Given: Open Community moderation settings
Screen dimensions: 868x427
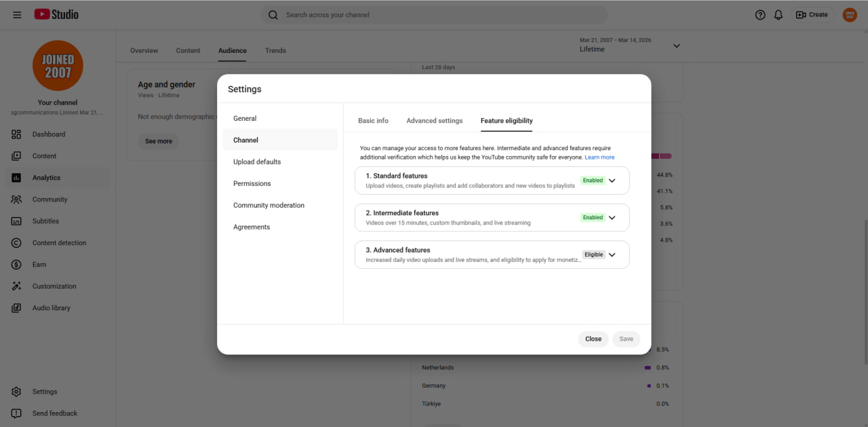Looking at the screenshot, I should 280,205.
